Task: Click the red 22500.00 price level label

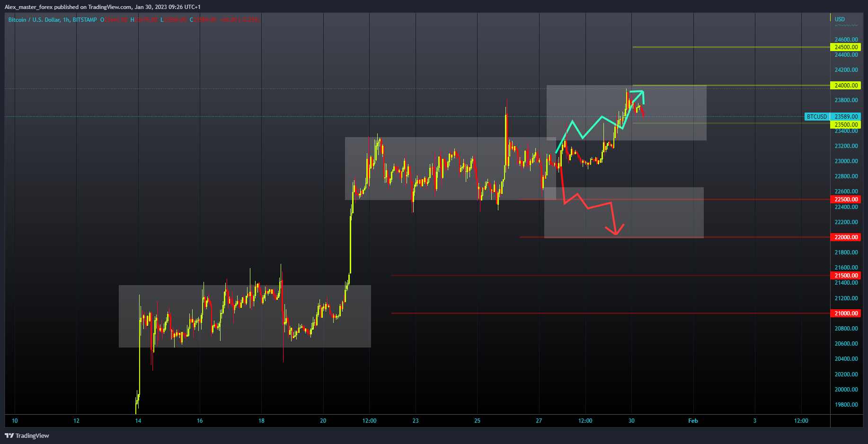Action: click(x=846, y=200)
